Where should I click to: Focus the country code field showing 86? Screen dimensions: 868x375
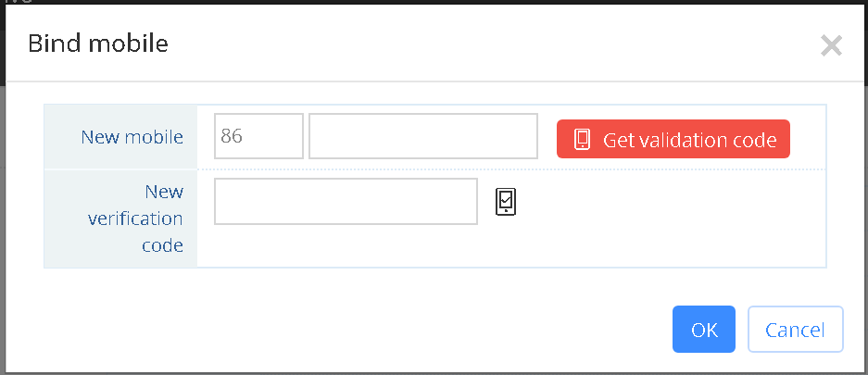pyautogui.click(x=258, y=136)
